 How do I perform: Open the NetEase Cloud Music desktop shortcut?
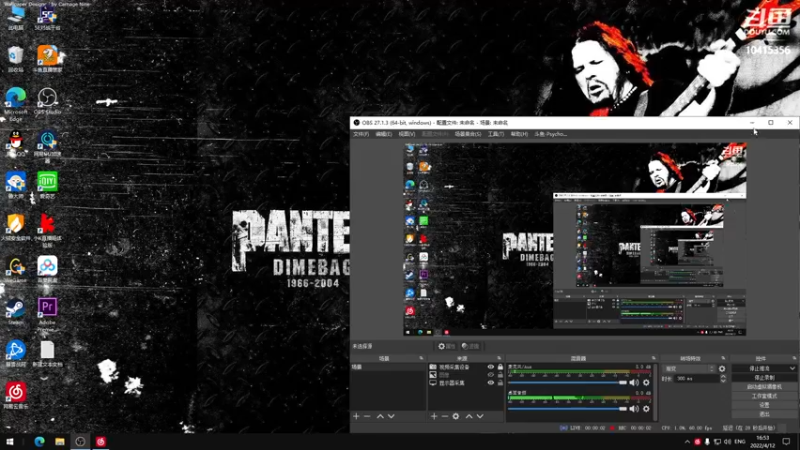tap(16, 395)
